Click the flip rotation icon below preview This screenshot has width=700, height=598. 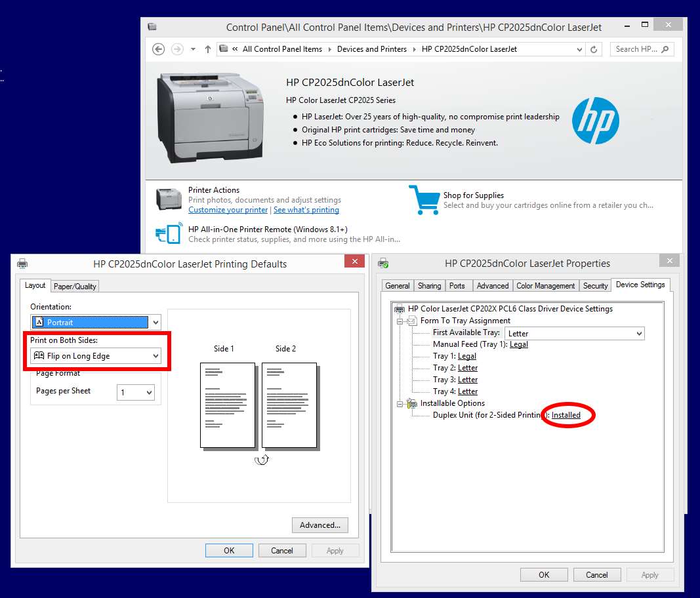262,460
